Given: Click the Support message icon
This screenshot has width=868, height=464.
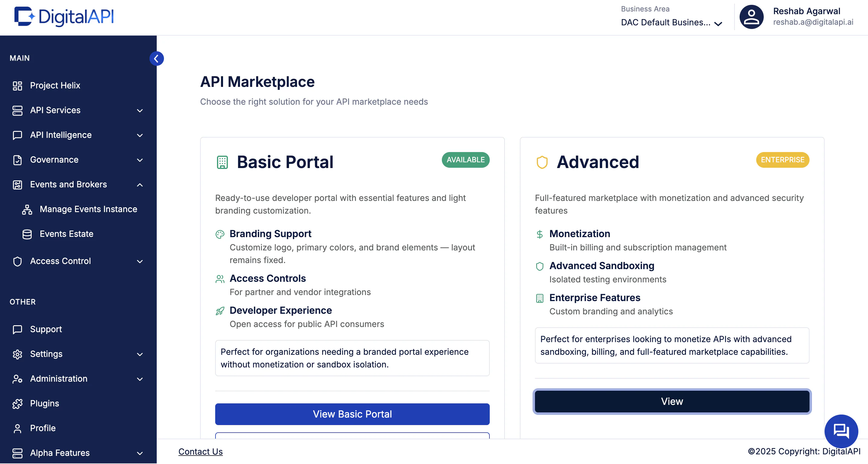Looking at the screenshot, I should point(17,329).
